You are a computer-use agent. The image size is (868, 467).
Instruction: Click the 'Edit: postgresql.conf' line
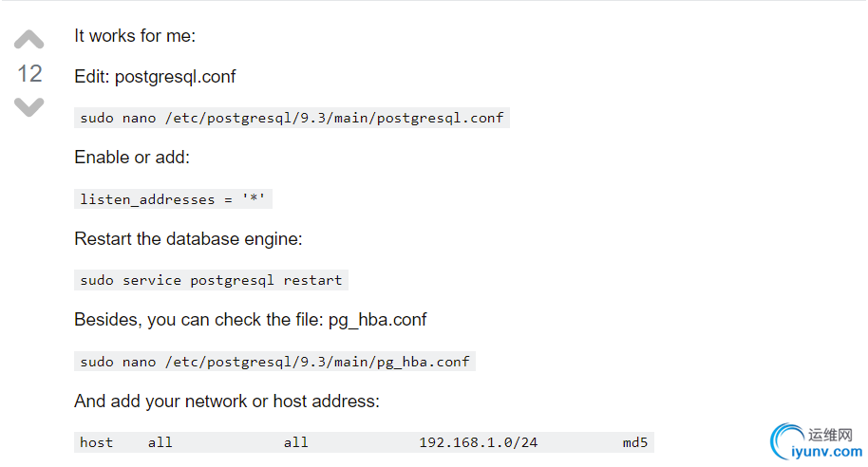pos(155,76)
